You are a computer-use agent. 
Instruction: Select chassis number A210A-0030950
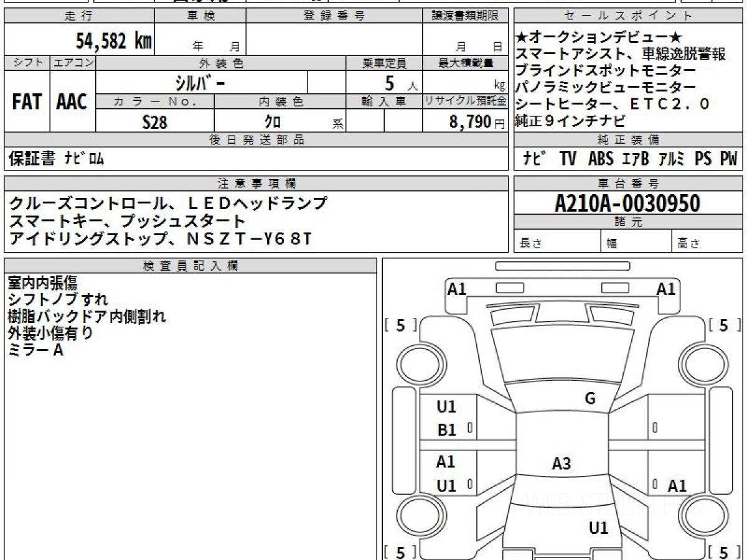point(627,203)
